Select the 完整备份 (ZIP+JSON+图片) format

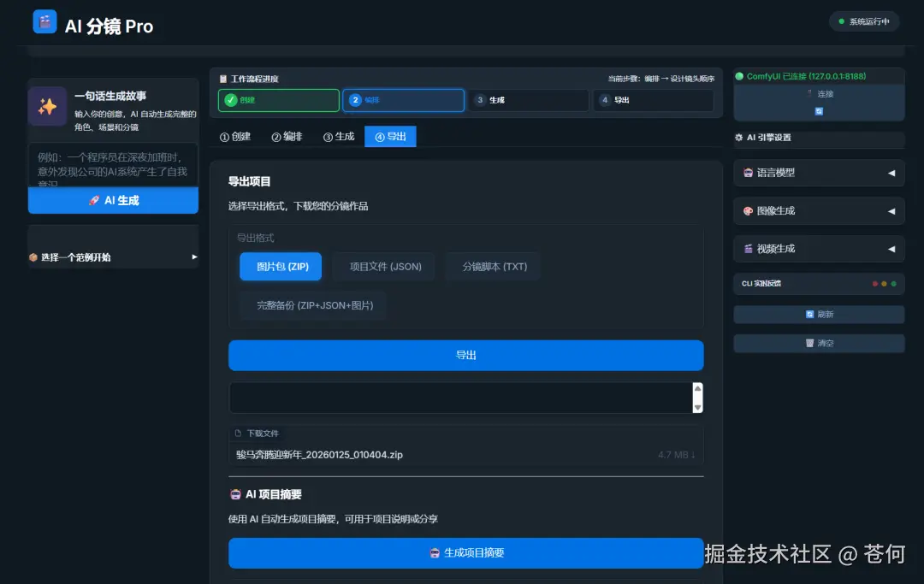click(x=311, y=306)
